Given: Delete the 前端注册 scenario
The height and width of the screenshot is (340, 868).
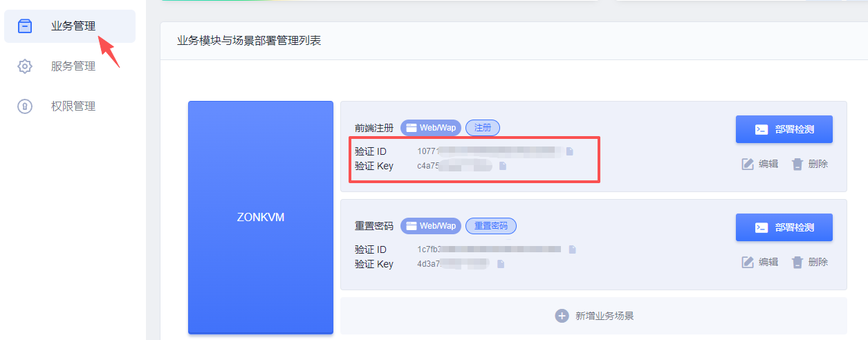Looking at the screenshot, I should coord(810,164).
